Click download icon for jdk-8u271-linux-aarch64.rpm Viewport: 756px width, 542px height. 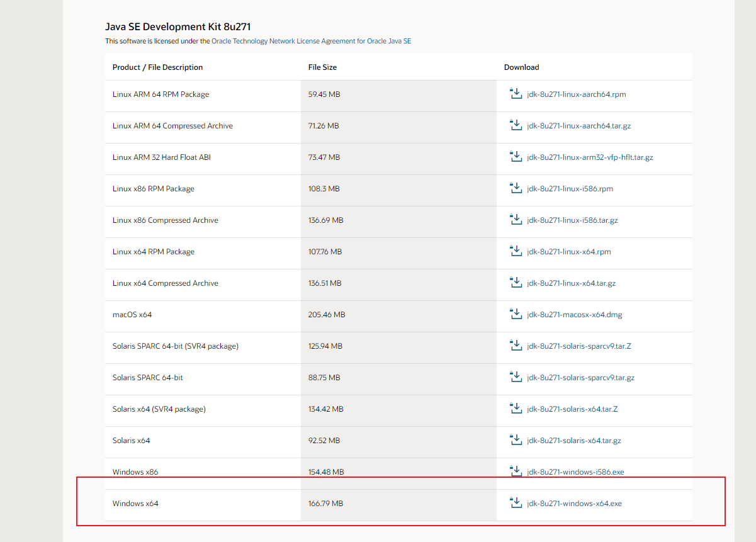516,94
